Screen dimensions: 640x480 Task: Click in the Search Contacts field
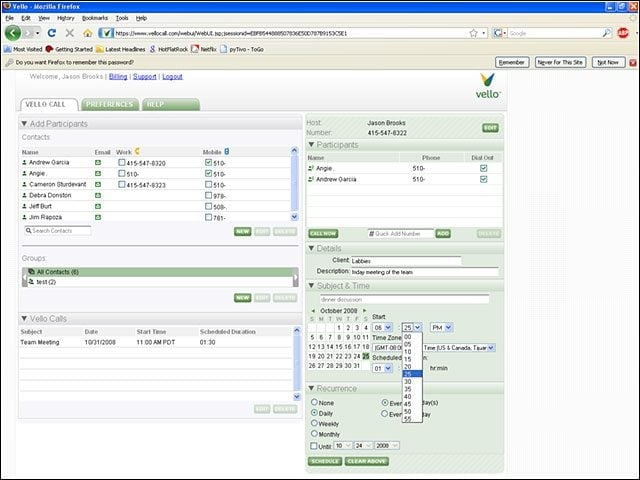pyautogui.click(x=58, y=231)
